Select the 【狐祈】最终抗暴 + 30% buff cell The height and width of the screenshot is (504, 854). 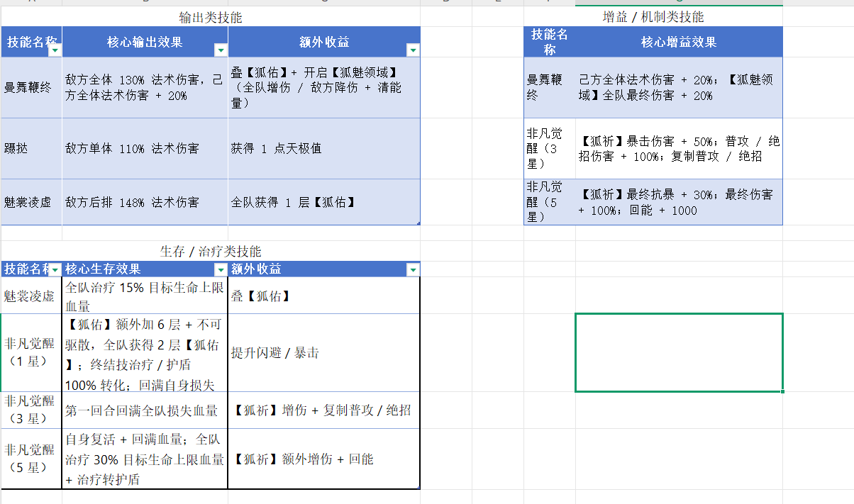tap(679, 202)
